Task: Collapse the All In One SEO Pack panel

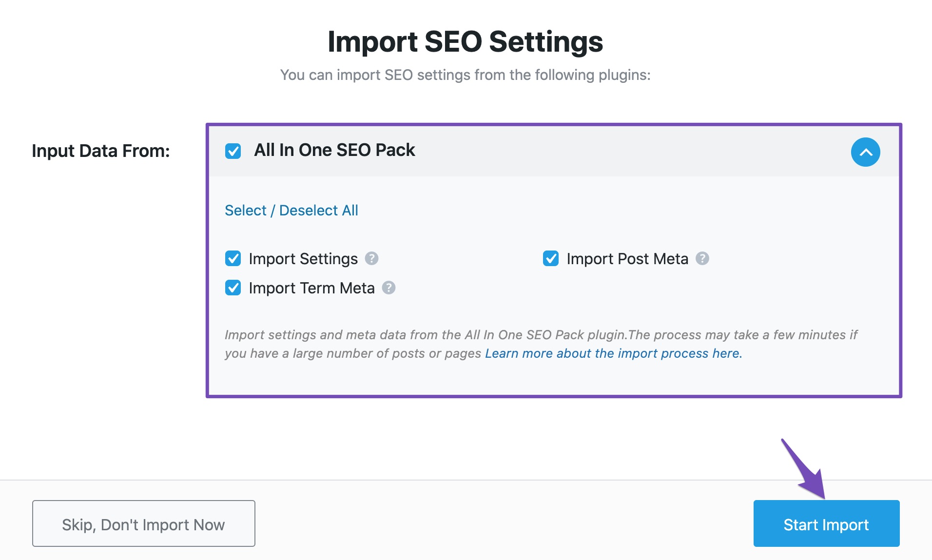Action: pos(865,152)
